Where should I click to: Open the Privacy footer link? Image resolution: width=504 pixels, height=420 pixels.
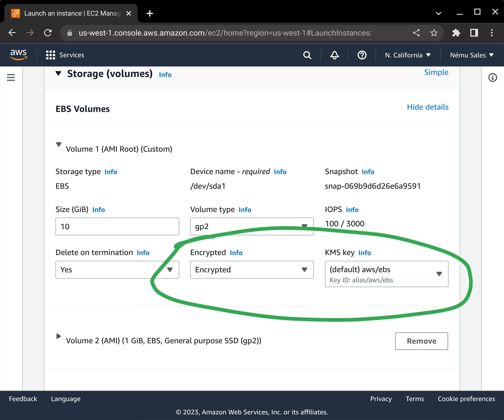[x=381, y=399]
